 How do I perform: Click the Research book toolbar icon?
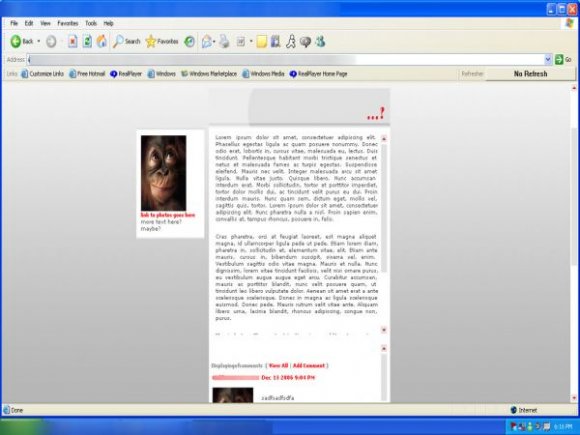tap(276, 41)
